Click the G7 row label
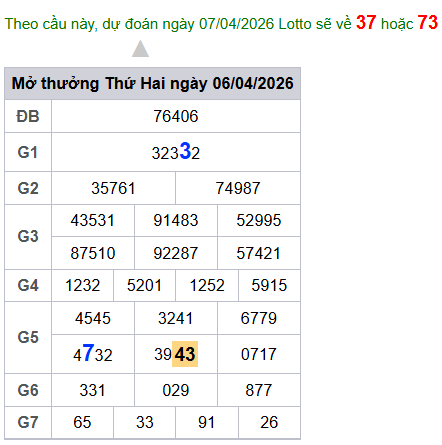The height and width of the screenshot is (445, 442). click(x=28, y=422)
